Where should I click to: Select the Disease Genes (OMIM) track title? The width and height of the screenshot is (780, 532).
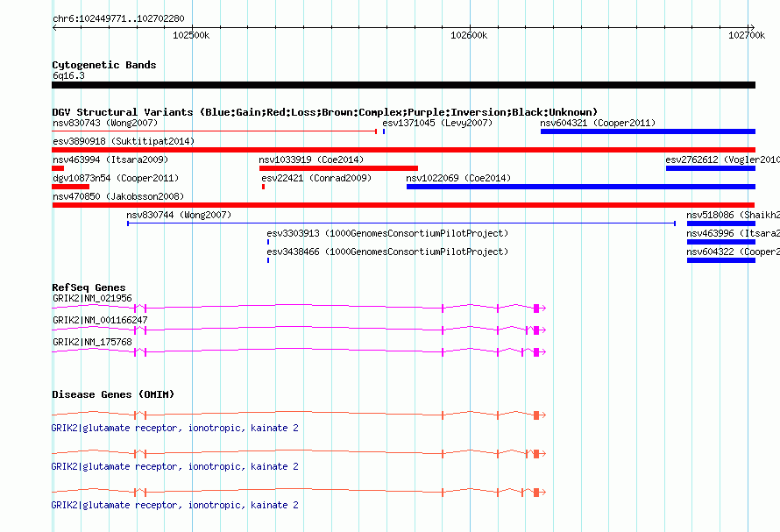[113, 394]
